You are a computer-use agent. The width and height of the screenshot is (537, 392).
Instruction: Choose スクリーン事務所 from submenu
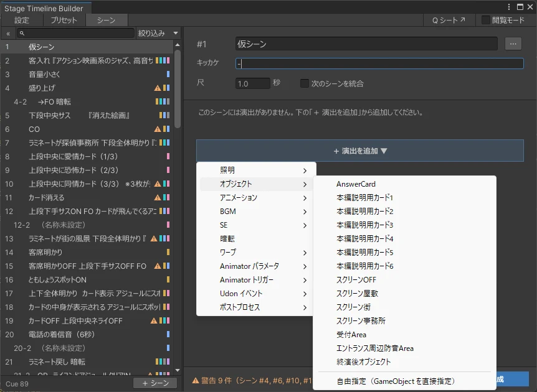tap(404, 321)
